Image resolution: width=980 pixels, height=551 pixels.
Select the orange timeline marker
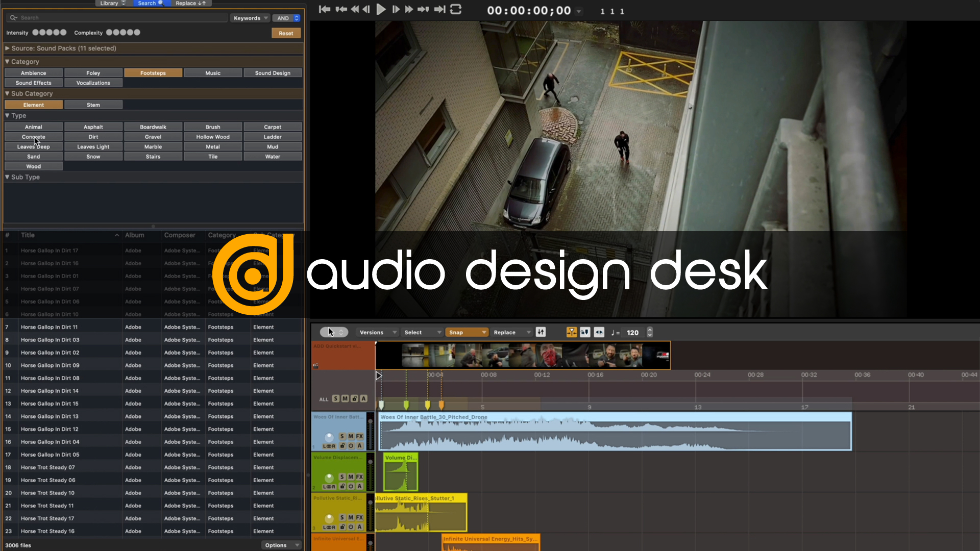tap(442, 405)
